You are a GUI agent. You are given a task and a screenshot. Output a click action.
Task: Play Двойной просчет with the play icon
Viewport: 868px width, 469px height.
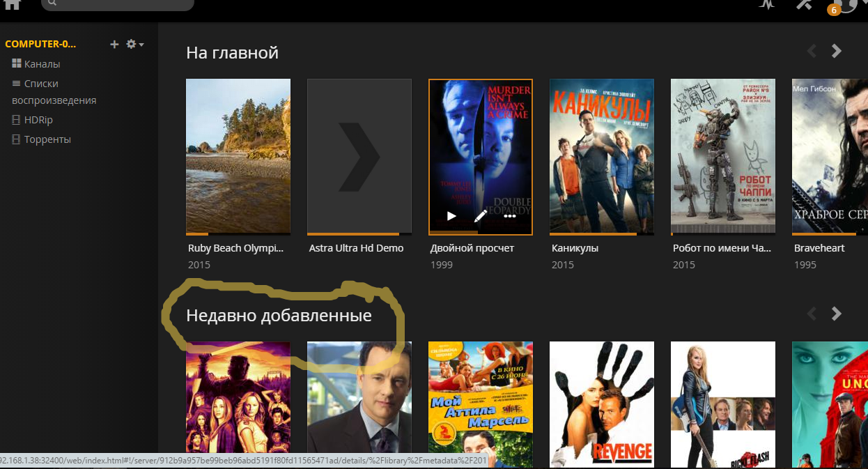451,216
